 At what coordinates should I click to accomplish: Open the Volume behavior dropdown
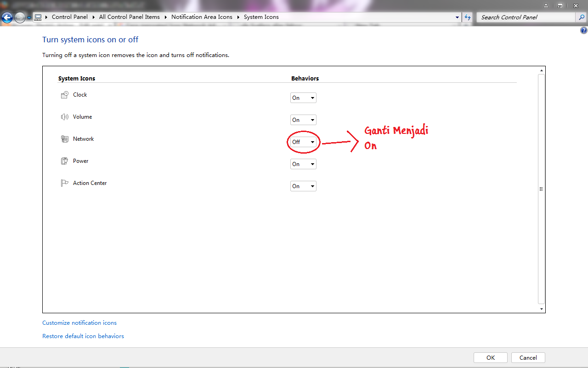pos(303,120)
